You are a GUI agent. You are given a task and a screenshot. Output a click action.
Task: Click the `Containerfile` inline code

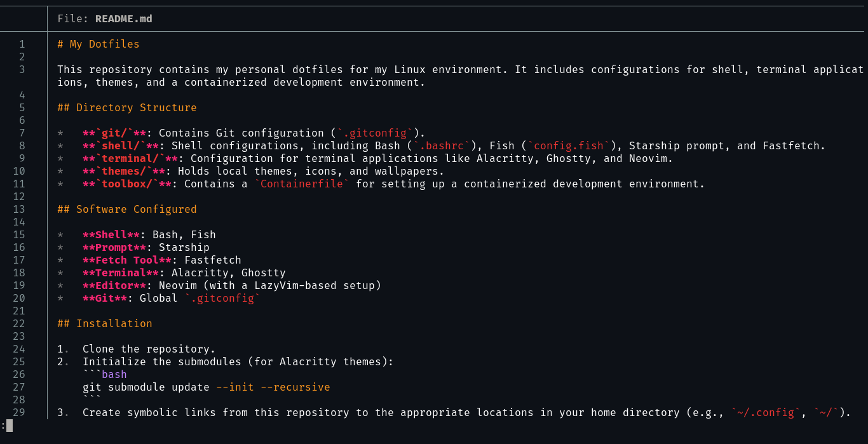pos(302,184)
